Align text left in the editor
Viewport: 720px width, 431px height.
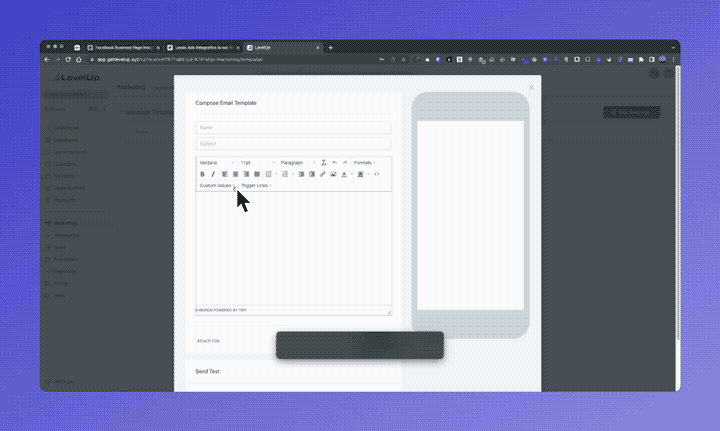coord(225,174)
